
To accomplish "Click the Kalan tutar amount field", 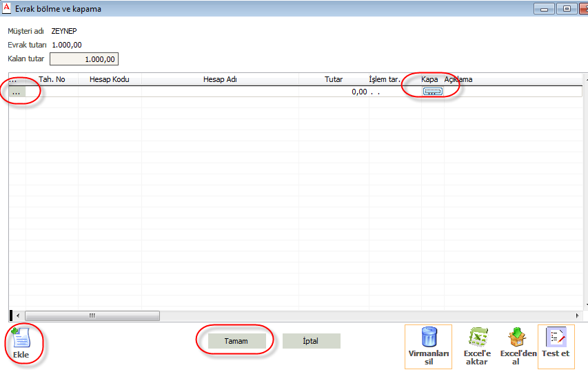I will 84,59.
